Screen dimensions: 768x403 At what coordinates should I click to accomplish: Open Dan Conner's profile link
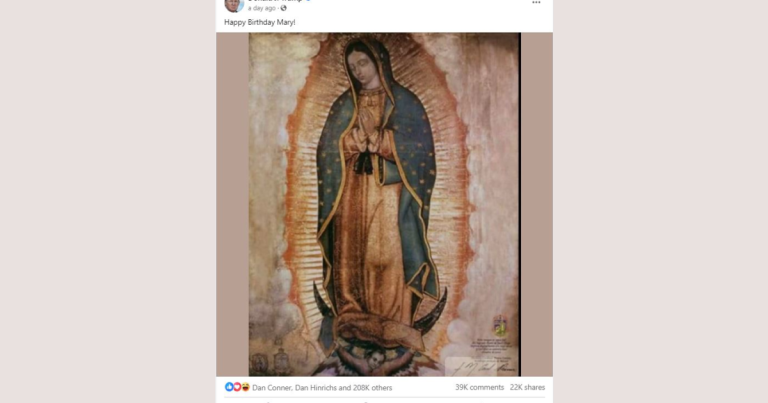(272, 387)
